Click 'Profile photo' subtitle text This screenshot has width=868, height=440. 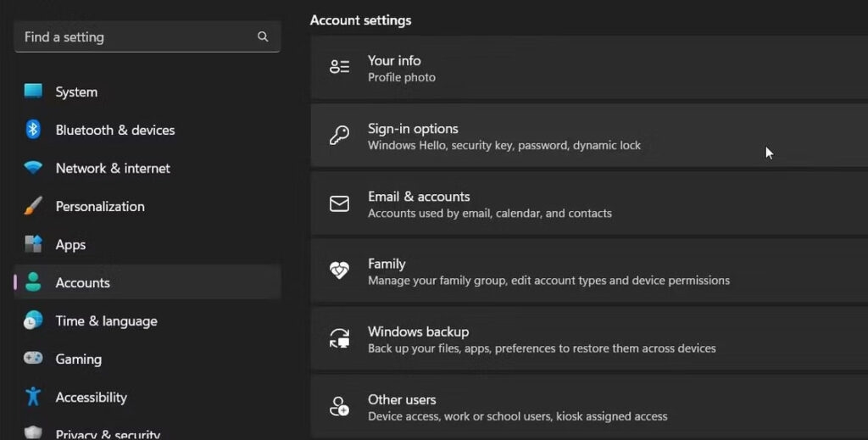[x=401, y=77]
